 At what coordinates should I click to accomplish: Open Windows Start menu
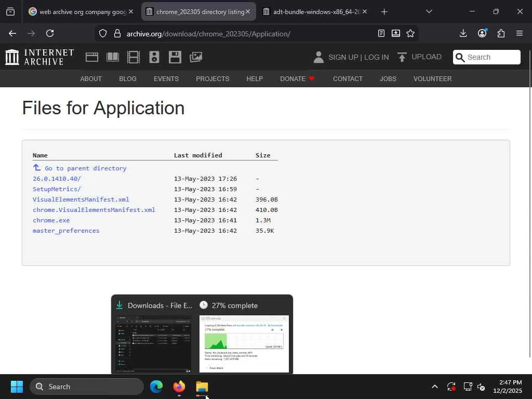17,387
